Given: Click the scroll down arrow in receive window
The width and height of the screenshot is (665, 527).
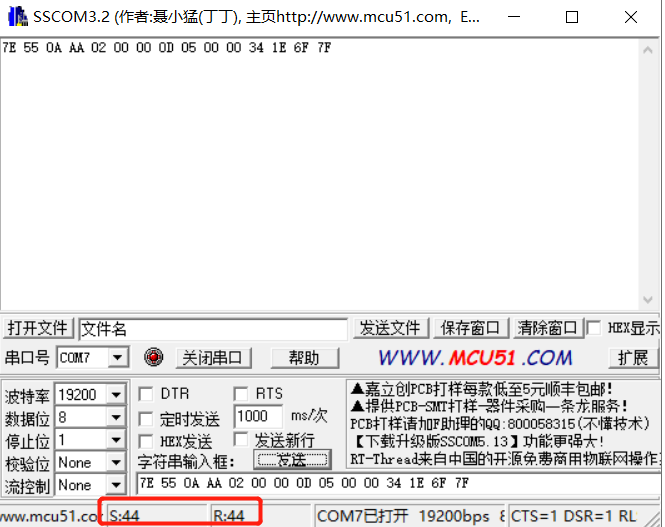Looking at the screenshot, I should click(647, 300).
